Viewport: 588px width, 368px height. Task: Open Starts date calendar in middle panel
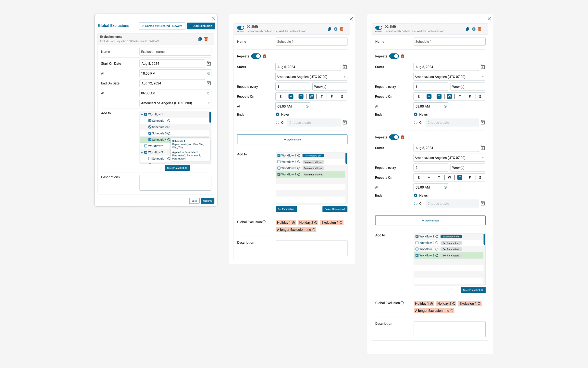pyautogui.click(x=345, y=67)
